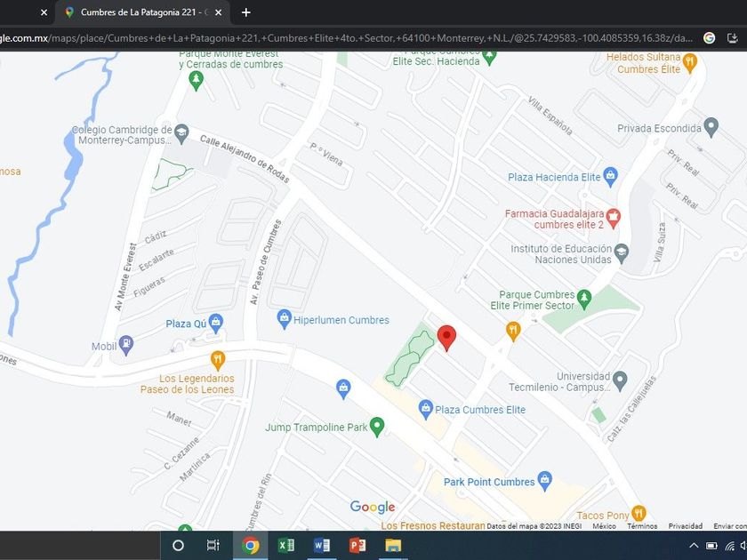Open Parque Cumbres Elite Sec. Hacienda pin
Viewport: 747px width, 560px height.
489,57
